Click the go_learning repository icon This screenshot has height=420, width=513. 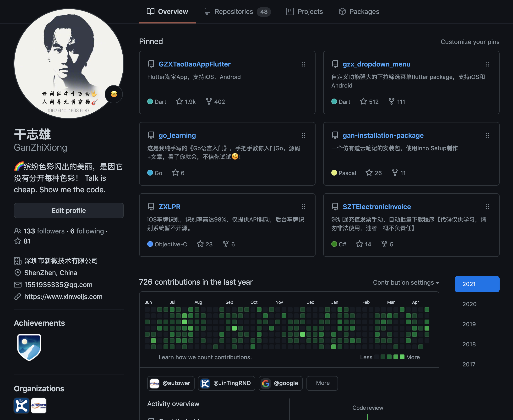(x=151, y=135)
